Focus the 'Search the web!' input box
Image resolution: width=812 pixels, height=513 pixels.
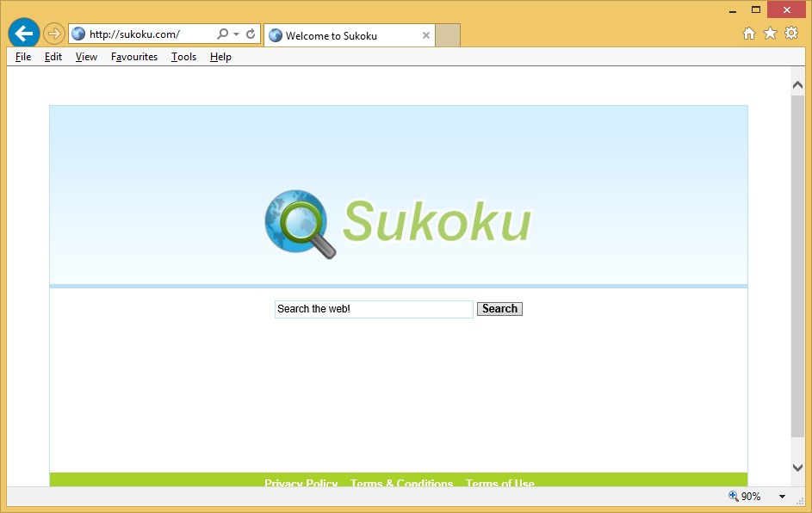(x=374, y=309)
